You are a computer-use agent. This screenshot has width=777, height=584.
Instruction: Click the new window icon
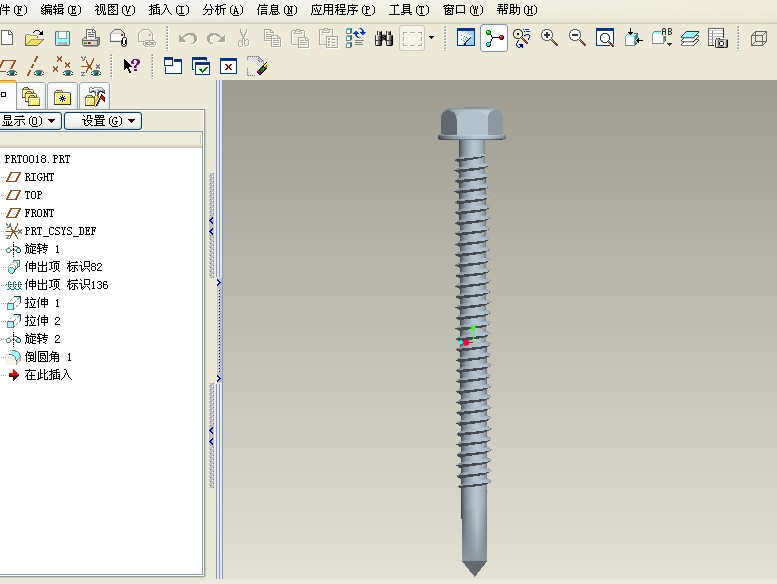(x=173, y=66)
